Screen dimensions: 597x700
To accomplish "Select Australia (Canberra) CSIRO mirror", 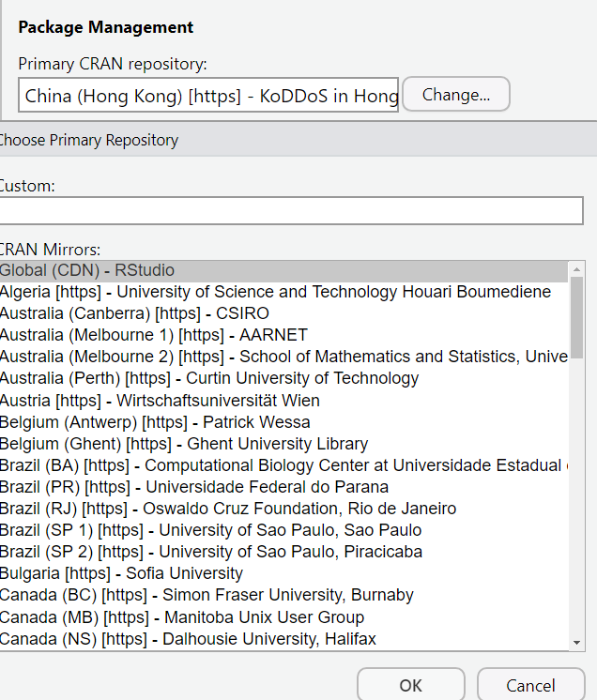I will (x=284, y=313).
